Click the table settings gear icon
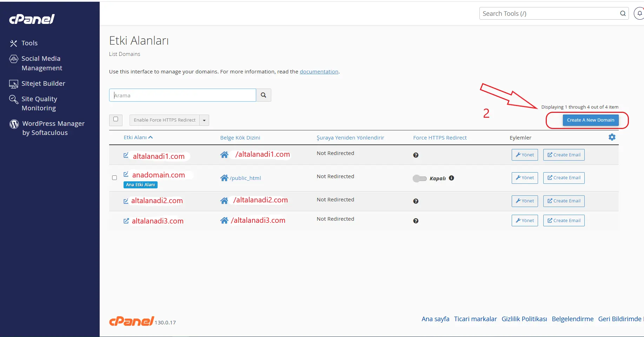 coord(612,137)
